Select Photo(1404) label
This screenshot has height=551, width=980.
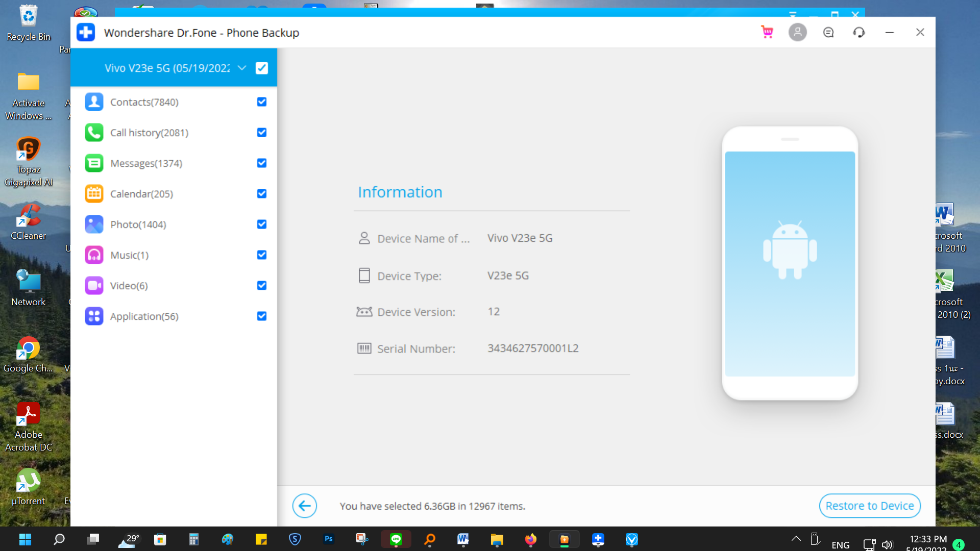pos(138,224)
